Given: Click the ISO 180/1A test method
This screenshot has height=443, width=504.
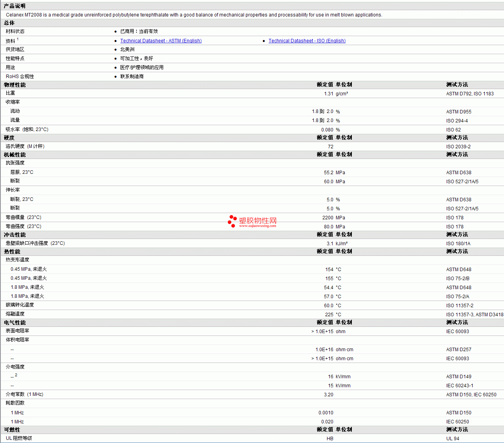Looking at the screenshot, I should [x=458, y=244].
